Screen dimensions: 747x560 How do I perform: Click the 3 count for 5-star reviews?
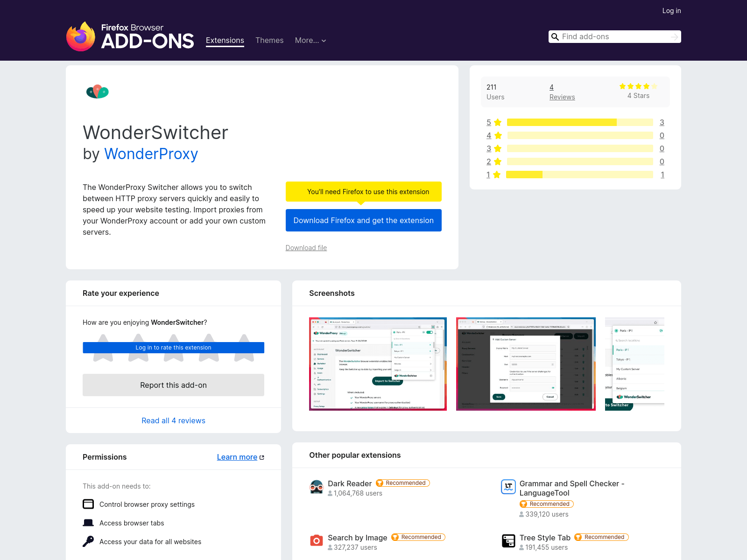(662, 122)
